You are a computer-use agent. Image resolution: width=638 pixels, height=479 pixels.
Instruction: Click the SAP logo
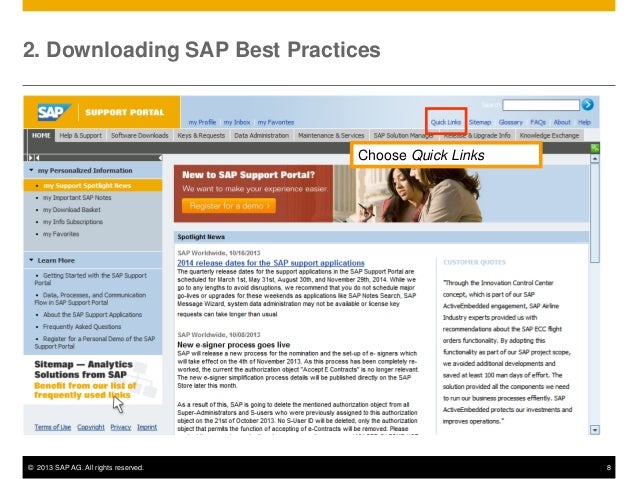[x=54, y=112]
